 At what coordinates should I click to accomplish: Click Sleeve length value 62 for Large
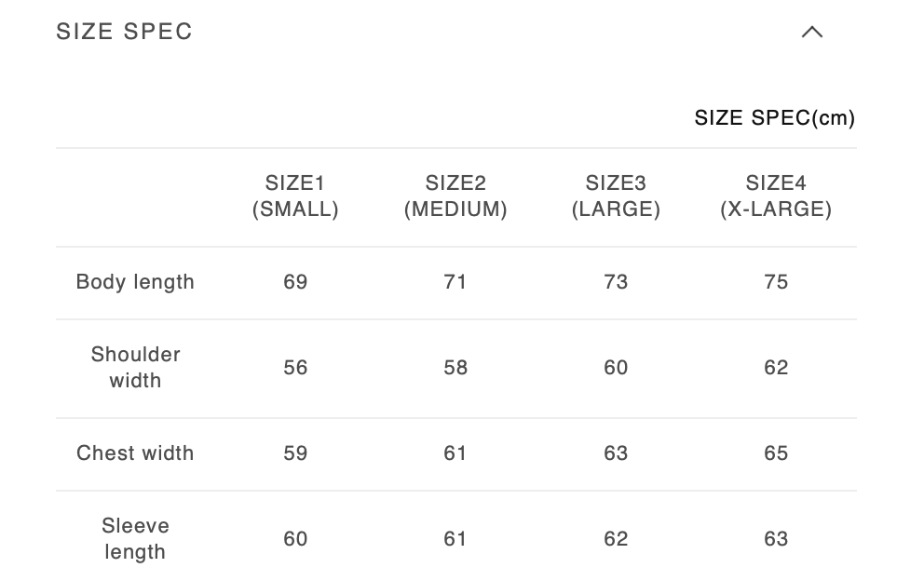(x=616, y=539)
